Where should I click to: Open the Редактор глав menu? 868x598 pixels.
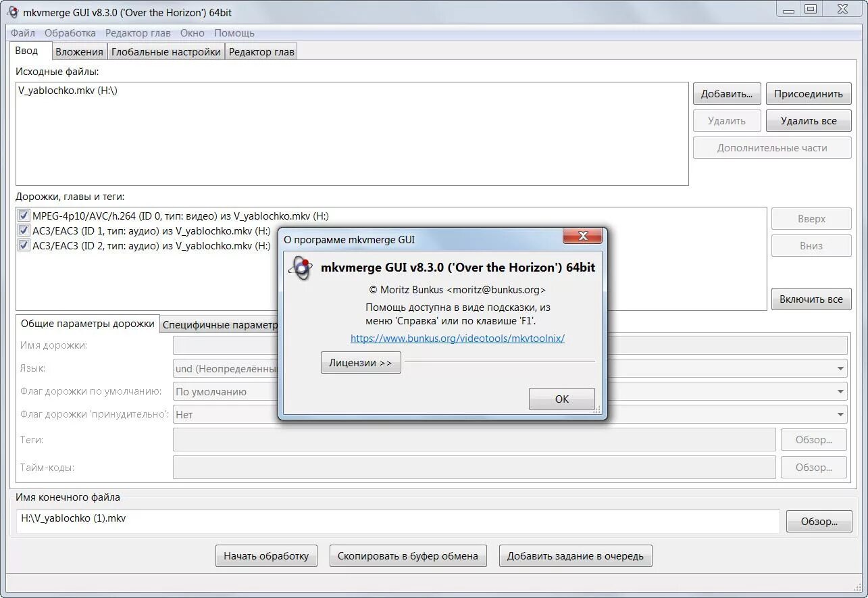138,33
